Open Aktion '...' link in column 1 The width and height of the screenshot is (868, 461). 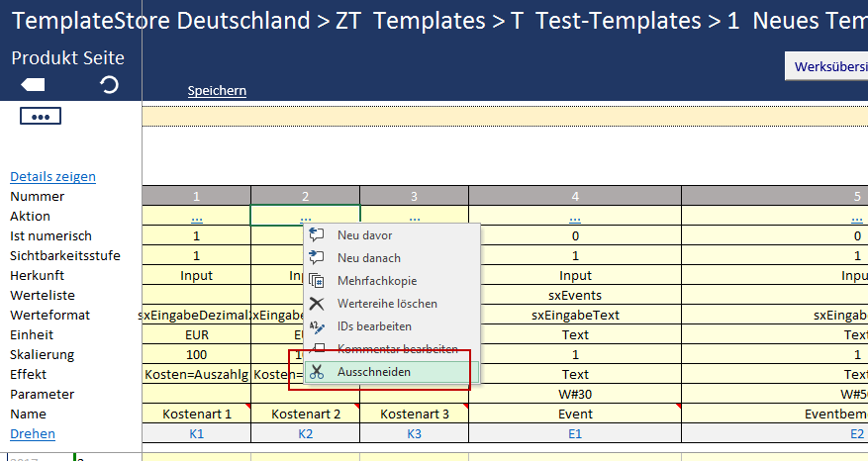coord(196,217)
